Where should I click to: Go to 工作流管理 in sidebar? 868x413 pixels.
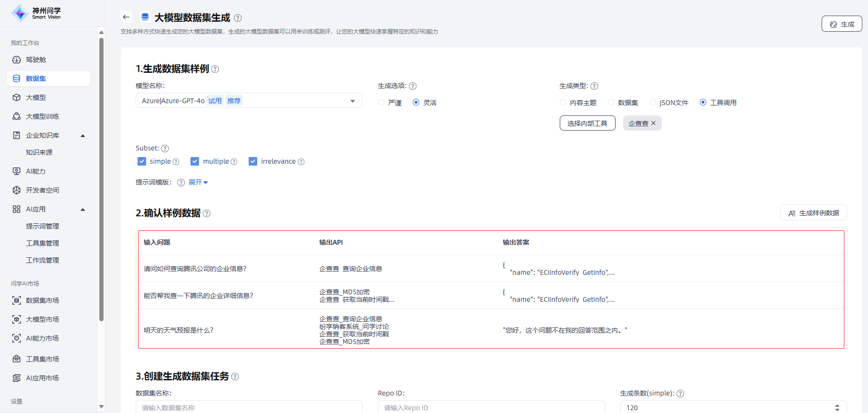coord(43,260)
